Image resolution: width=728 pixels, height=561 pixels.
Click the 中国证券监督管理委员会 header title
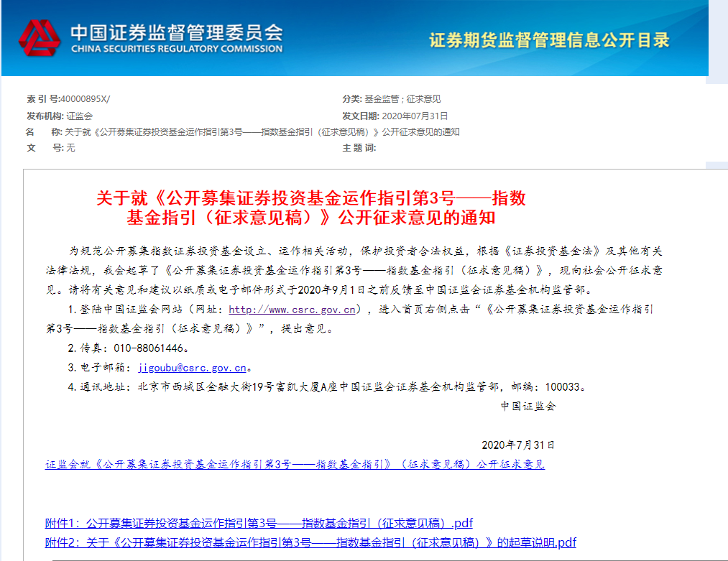(x=177, y=32)
